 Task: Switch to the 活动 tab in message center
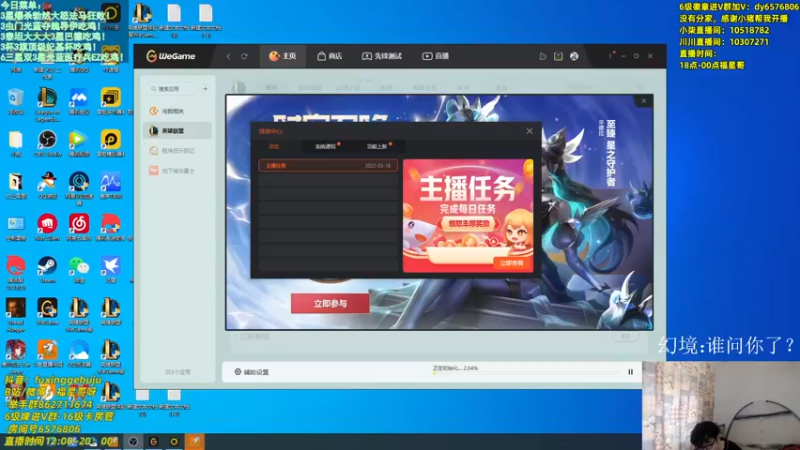click(x=274, y=146)
